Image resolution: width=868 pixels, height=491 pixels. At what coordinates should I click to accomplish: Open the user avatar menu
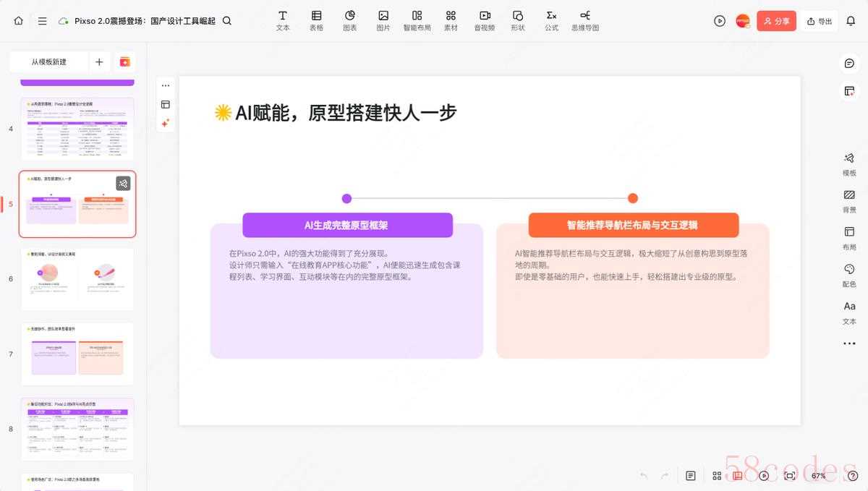point(743,21)
